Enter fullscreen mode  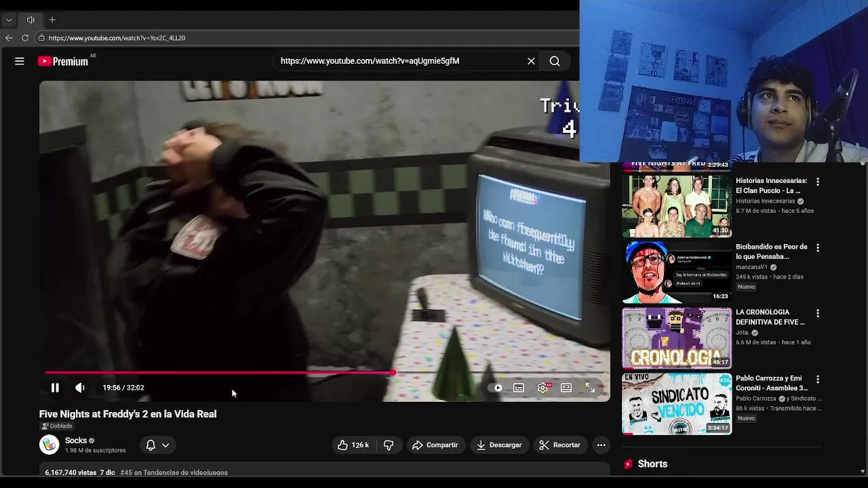[x=590, y=388]
